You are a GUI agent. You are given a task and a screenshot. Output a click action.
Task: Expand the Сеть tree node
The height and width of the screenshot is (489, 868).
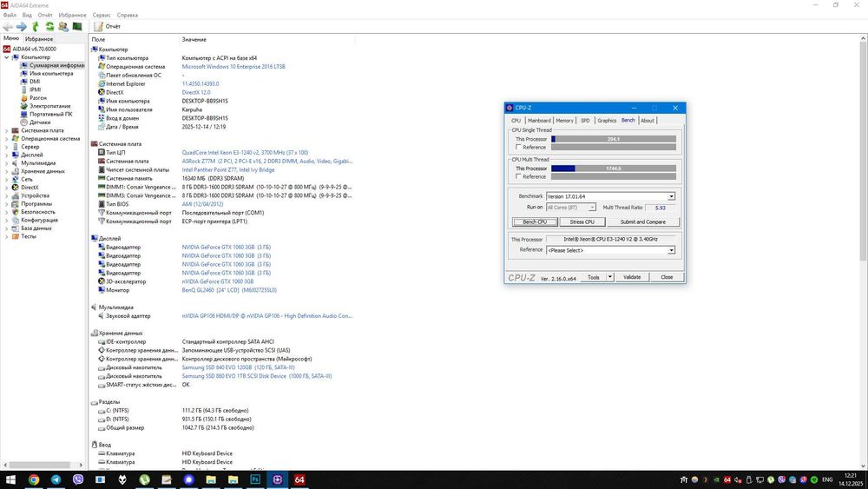pos(7,180)
